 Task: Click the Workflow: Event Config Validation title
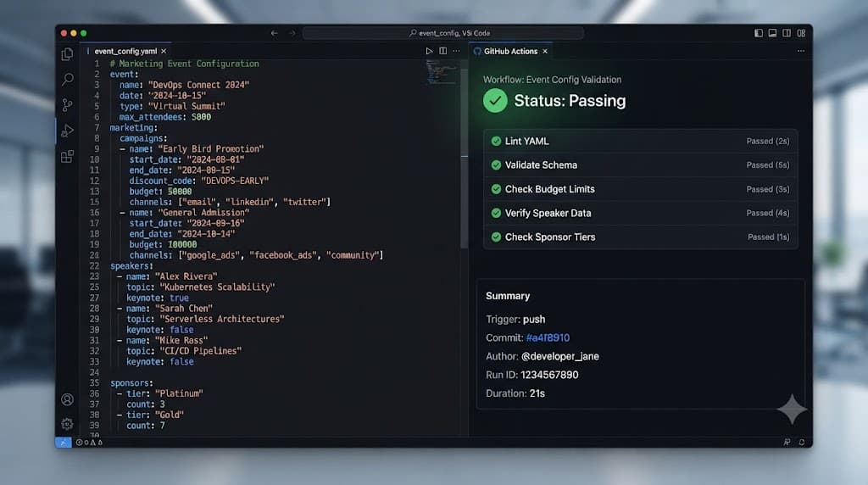point(552,80)
